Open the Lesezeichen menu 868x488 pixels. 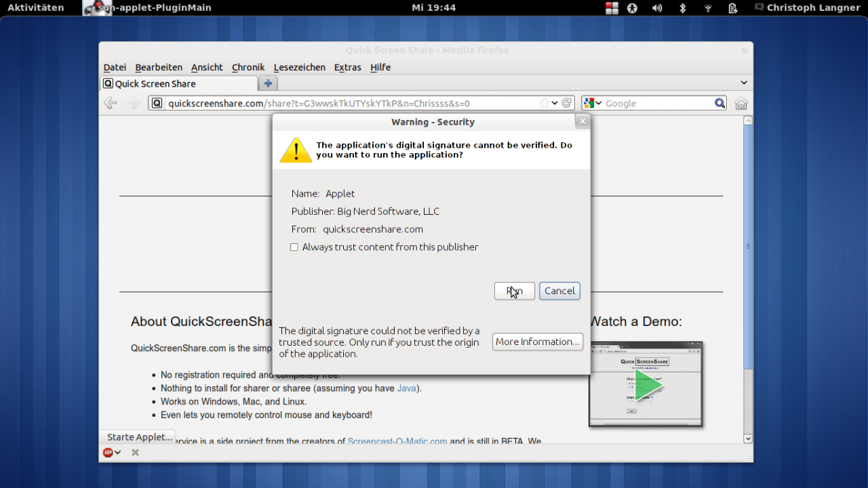pyautogui.click(x=300, y=67)
